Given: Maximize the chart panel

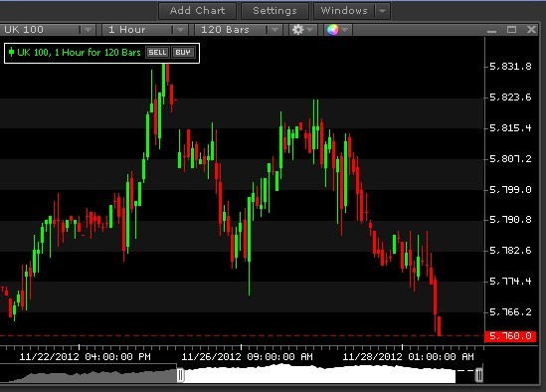Looking at the screenshot, I should click(511, 30).
